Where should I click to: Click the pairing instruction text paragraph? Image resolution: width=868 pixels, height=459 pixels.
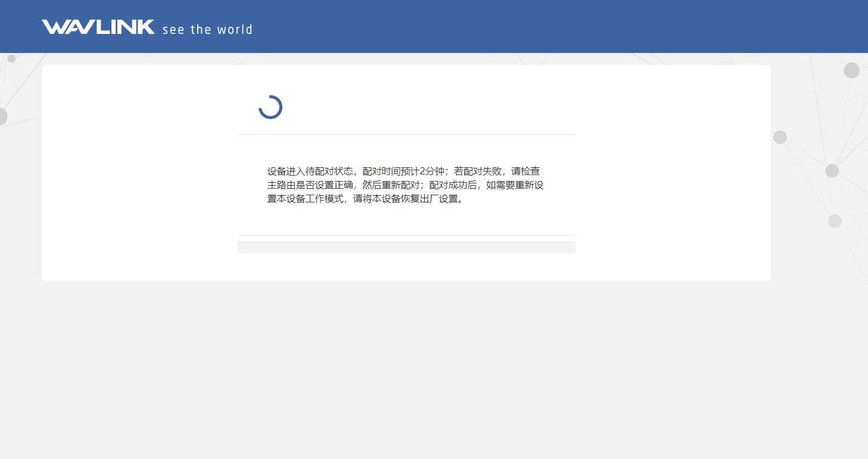[406, 185]
